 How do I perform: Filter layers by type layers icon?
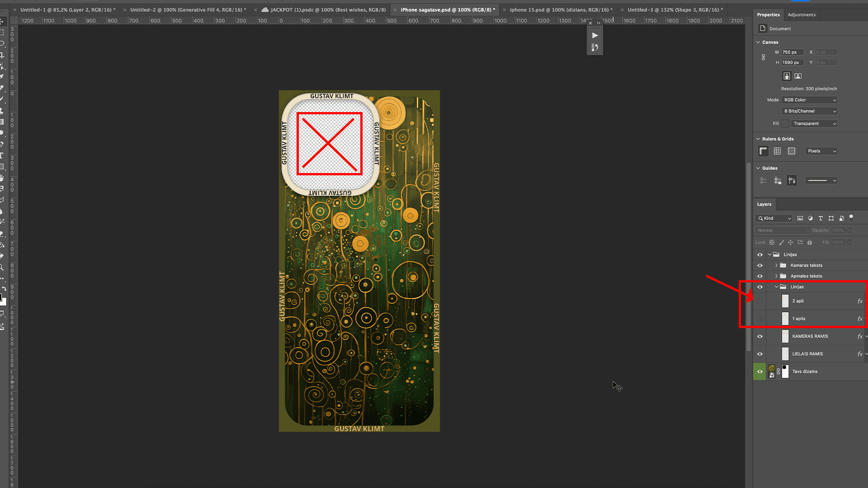[x=821, y=218]
